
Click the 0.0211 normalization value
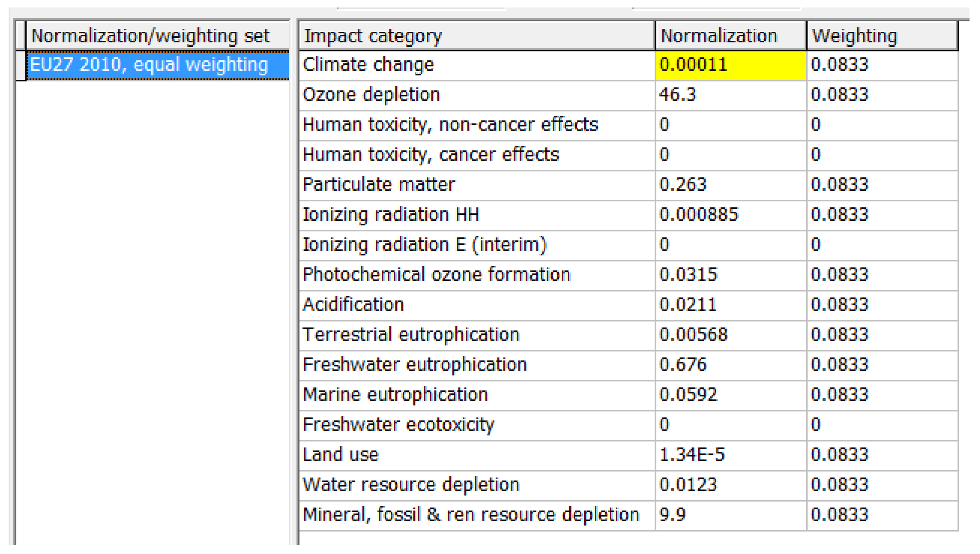[731, 305]
